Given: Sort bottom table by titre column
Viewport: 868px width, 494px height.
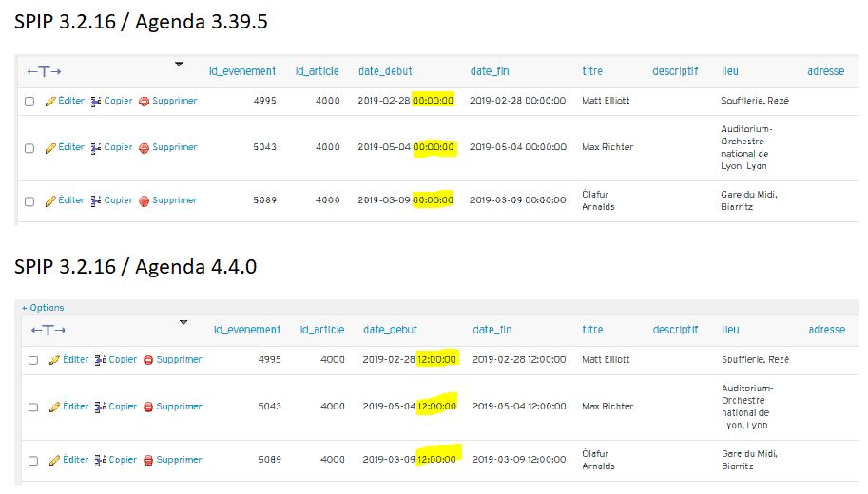Looking at the screenshot, I should (x=592, y=330).
